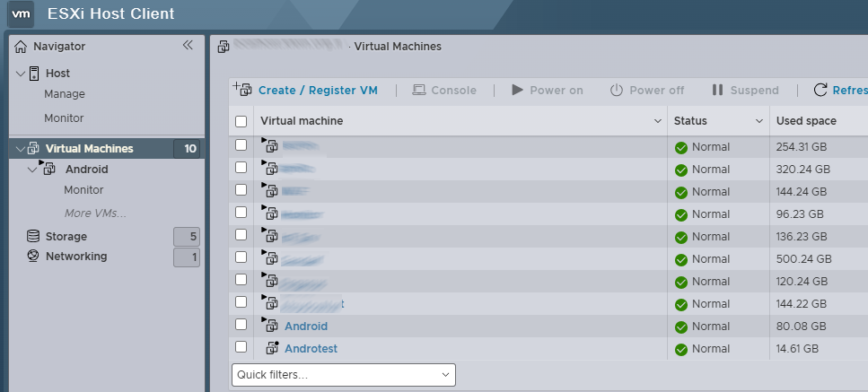Click the Normal status text in Android row
Screen dimensions: 868x392
tap(711, 327)
